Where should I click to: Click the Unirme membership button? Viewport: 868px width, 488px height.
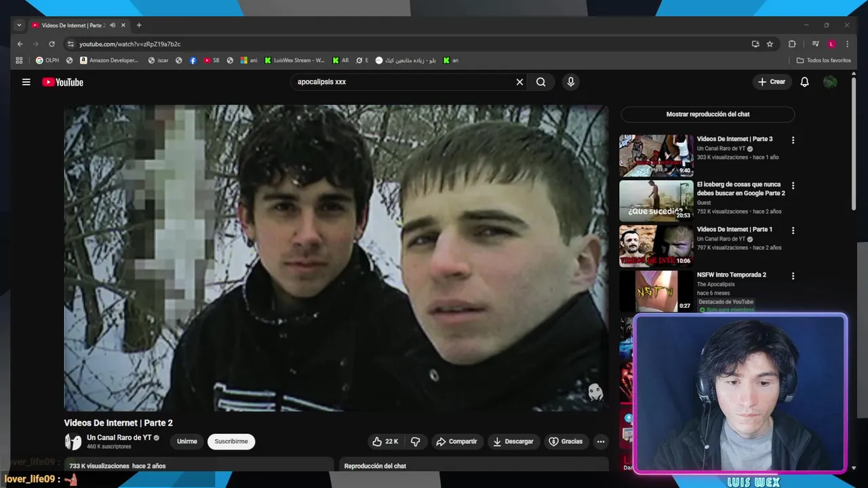(x=187, y=441)
